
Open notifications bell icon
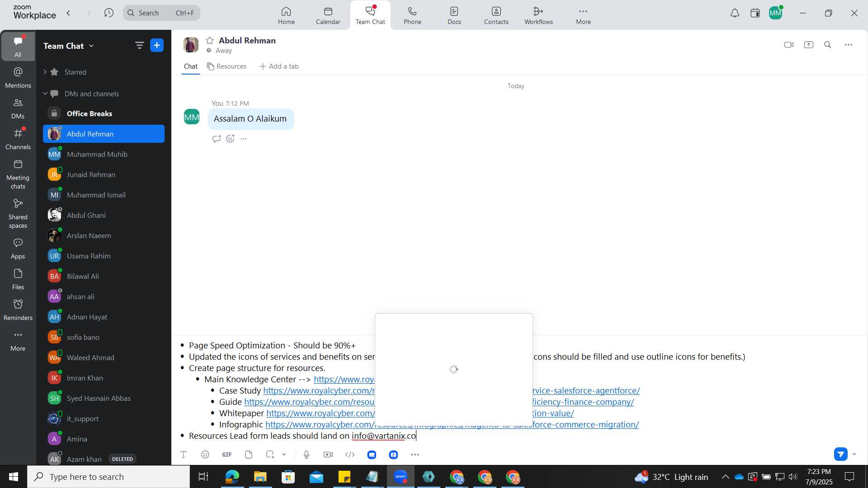[x=735, y=13]
